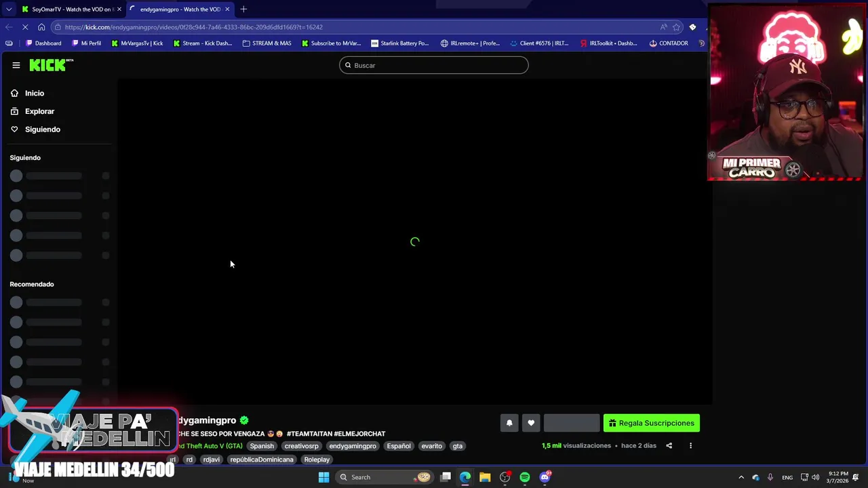868x488 pixels.
Task: Show hidden system tray icons
Action: coord(741,477)
